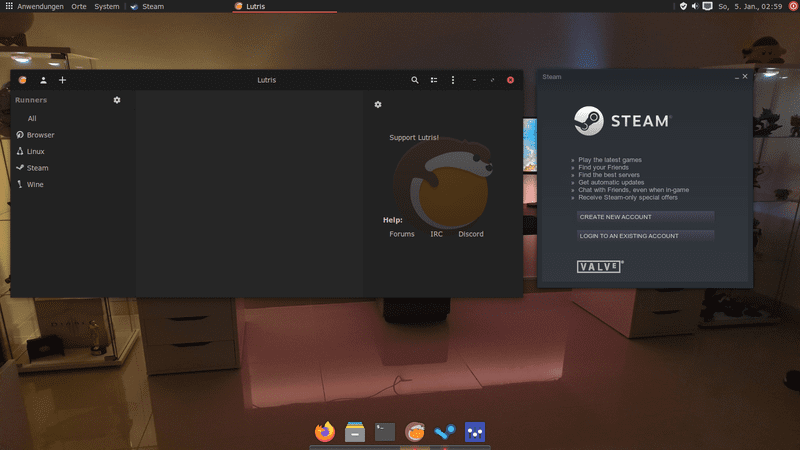The width and height of the screenshot is (800, 450).
Task: Open the Support Lutris! link
Action: [x=414, y=138]
